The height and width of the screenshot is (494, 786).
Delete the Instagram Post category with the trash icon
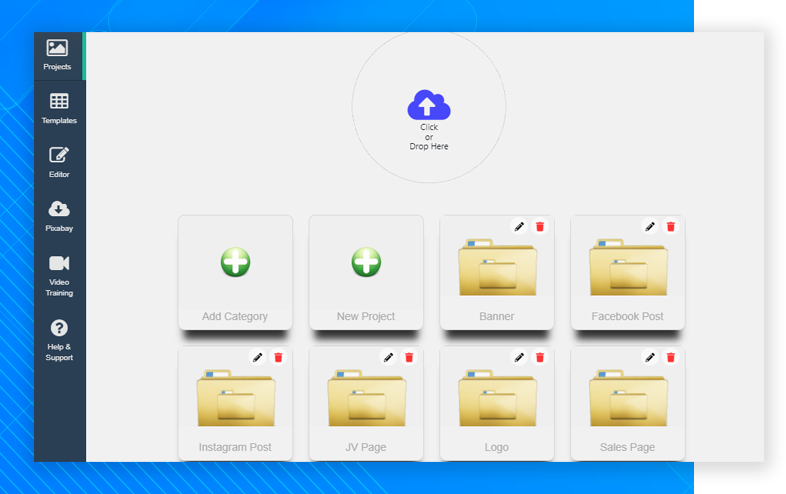[x=278, y=358]
